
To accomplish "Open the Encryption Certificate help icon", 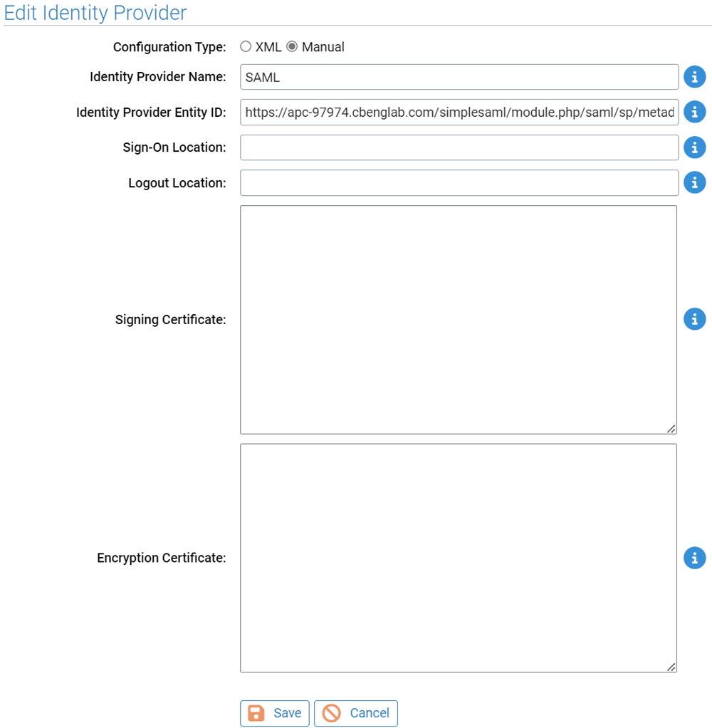I will (694, 558).
